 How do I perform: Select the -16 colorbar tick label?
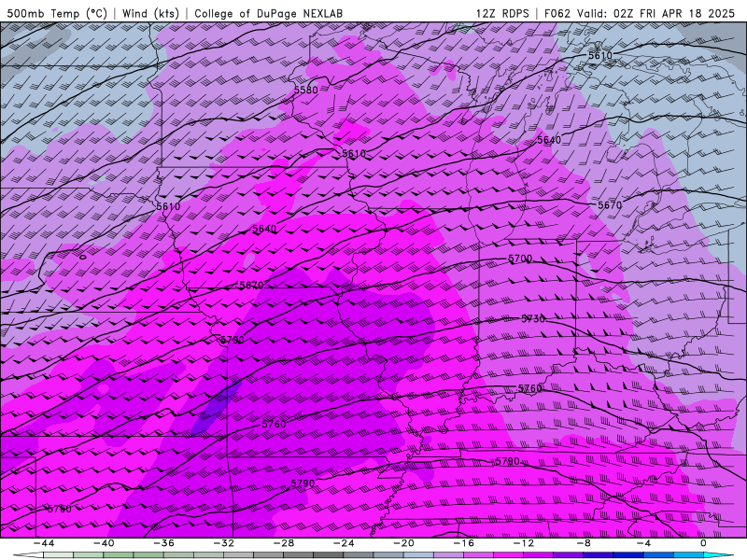pyautogui.click(x=464, y=543)
